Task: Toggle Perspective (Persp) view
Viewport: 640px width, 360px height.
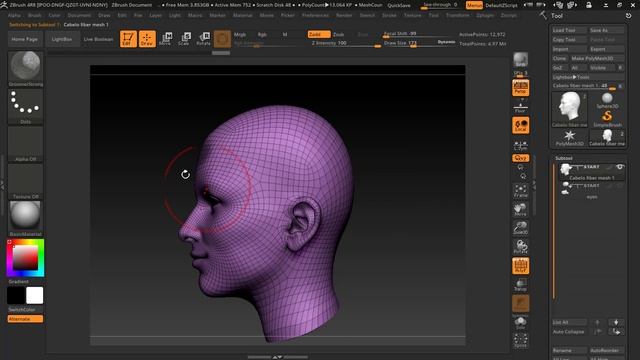Action: 520,88
